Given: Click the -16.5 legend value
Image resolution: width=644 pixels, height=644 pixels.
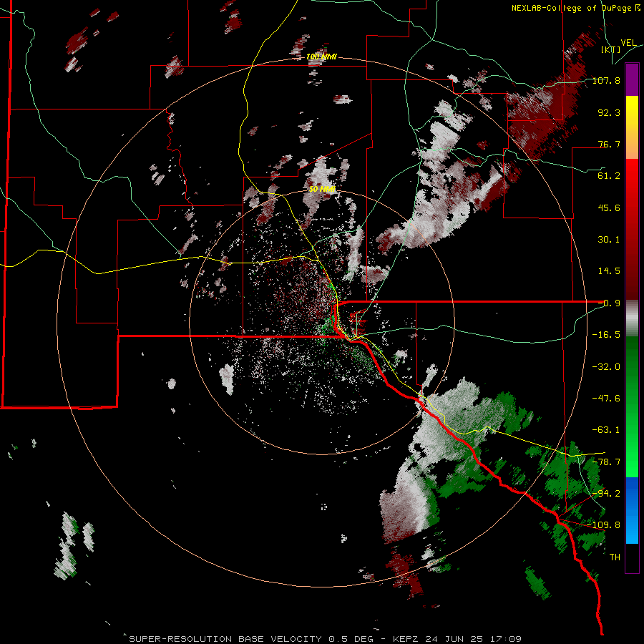Looking at the screenshot, I should click(x=606, y=335).
